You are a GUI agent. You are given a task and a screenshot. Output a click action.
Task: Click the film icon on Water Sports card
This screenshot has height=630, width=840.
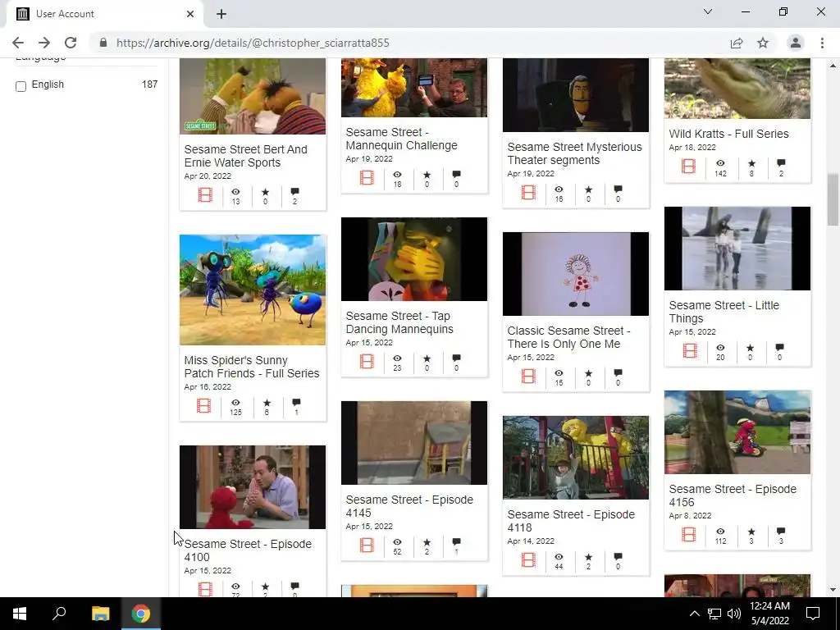(205, 194)
